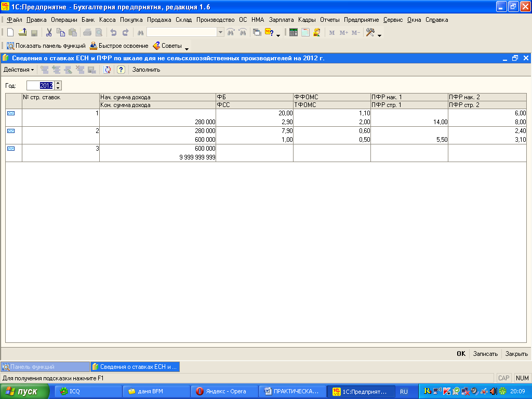Image resolution: width=532 pixels, height=399 pixels.
Task: Open the Файл menu
Action: click(x=14, y=20)
